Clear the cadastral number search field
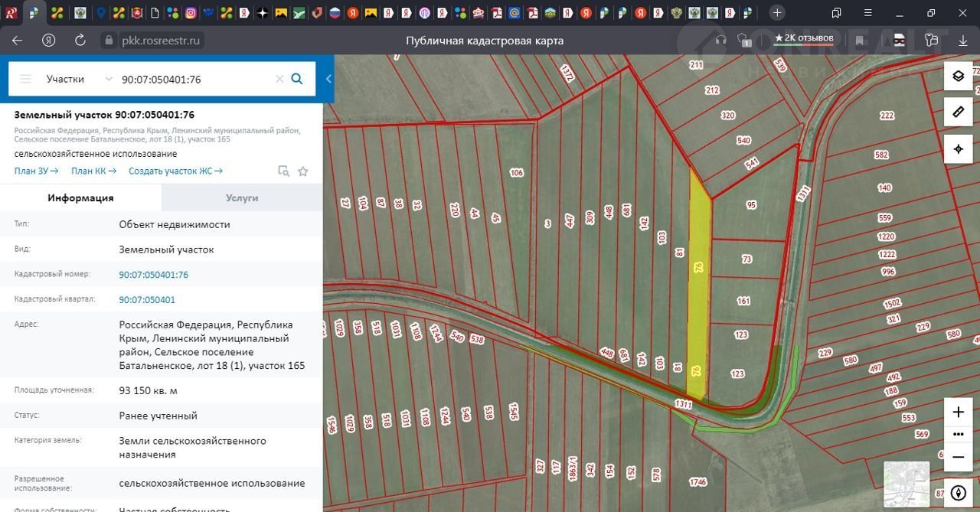Image resolution: width=980 pixels, height=512 pixels. point(279,79)
